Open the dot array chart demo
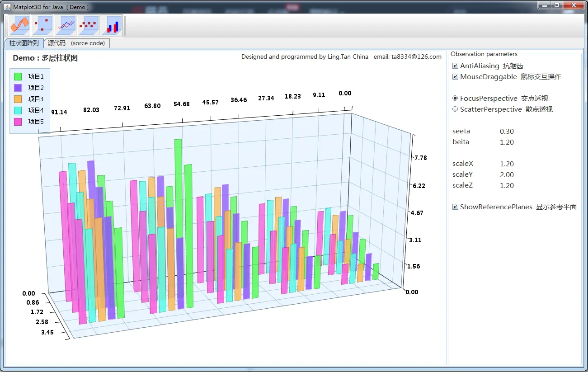 [88, 26]
